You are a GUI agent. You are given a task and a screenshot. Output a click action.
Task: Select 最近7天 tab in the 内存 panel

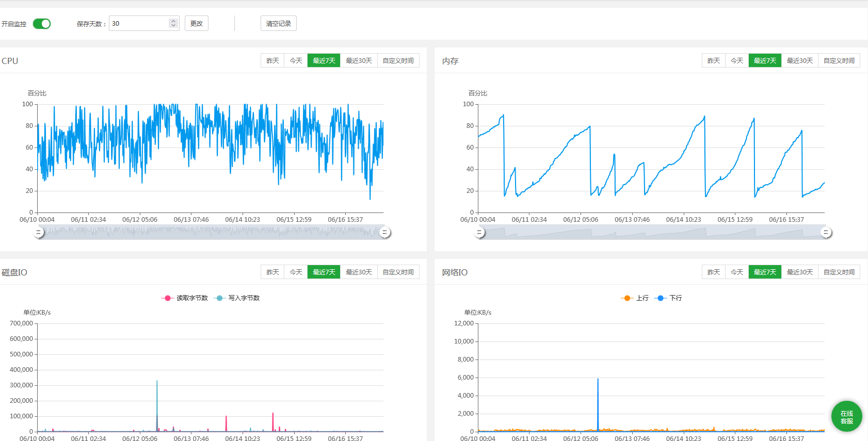[x=765, y=60]
